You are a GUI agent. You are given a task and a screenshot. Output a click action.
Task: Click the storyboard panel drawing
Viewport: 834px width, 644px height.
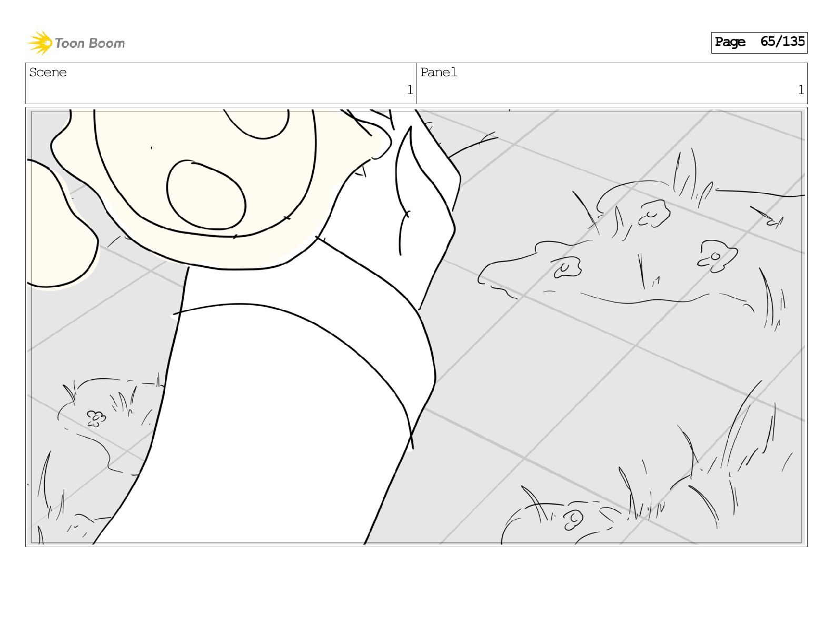(x=416, y=327)
